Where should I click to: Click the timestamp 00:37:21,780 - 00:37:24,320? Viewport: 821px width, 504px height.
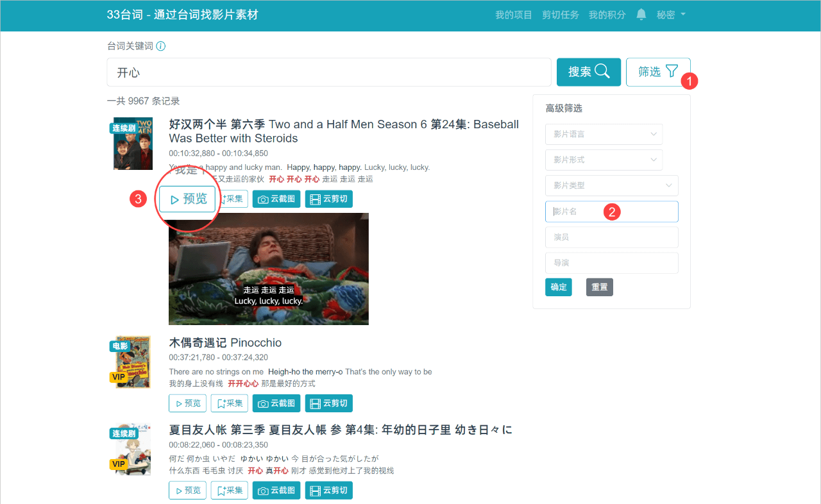pos(219,357)
